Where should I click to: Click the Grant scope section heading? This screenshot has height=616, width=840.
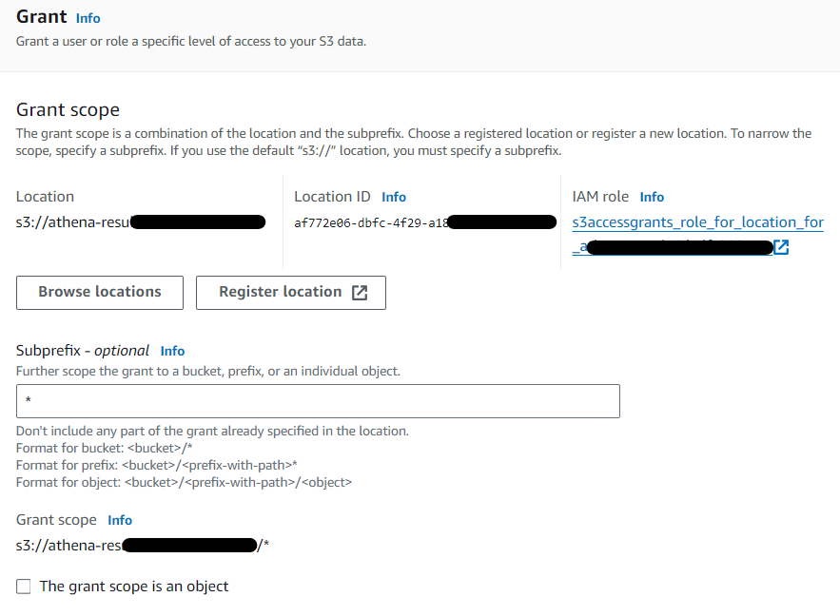(x=68, y=109)
